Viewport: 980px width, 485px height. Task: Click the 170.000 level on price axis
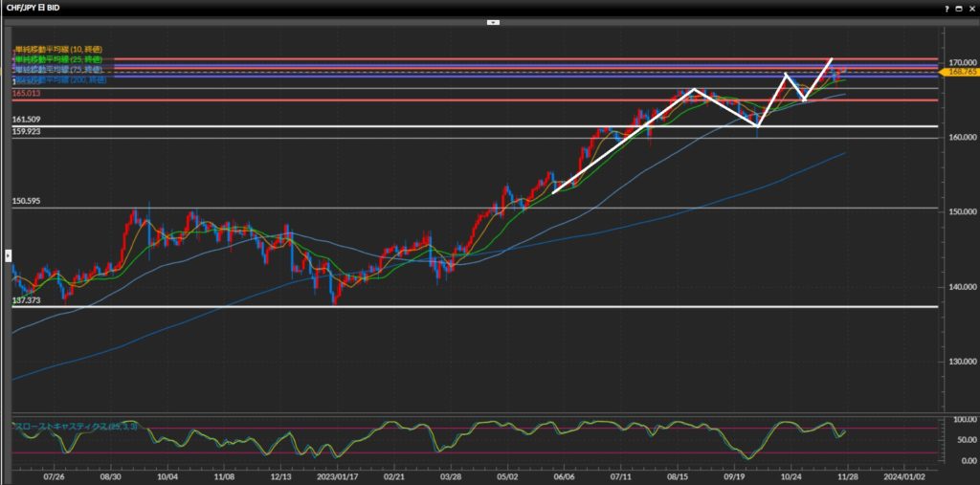pos(960,62)
